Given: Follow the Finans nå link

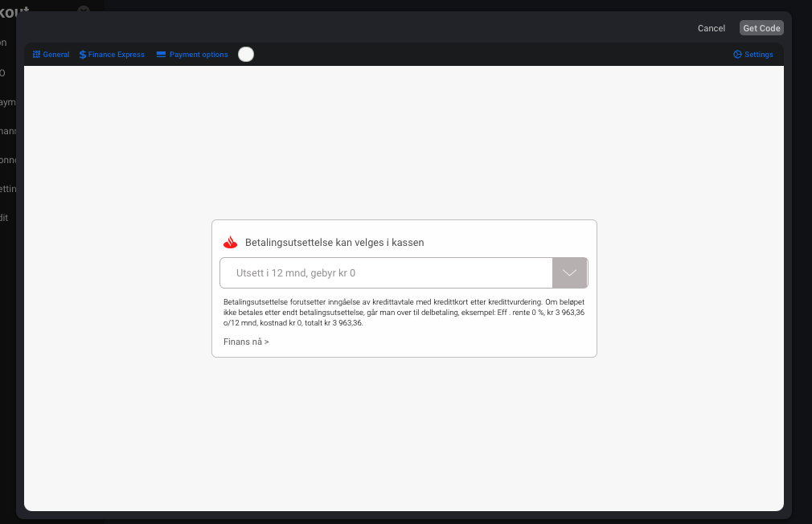Looking at the screenshot, I should pyautogui.click(x=246, y=342).
